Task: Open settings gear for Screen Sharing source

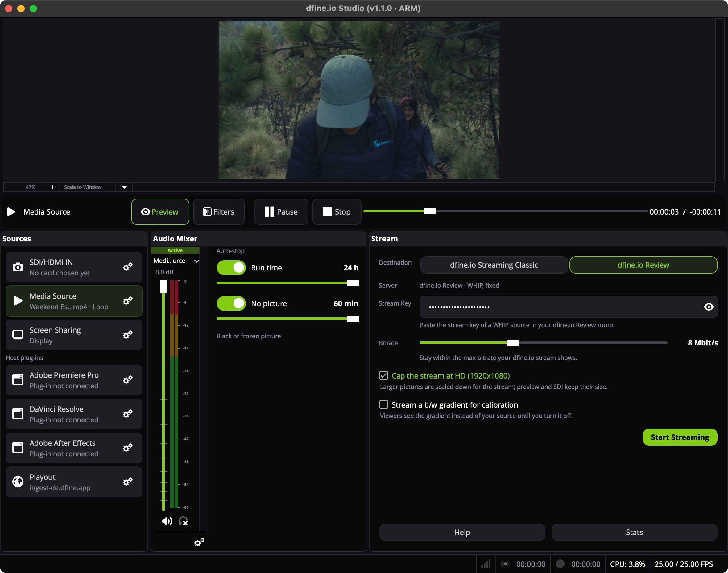Action: (x=127, y=335)
